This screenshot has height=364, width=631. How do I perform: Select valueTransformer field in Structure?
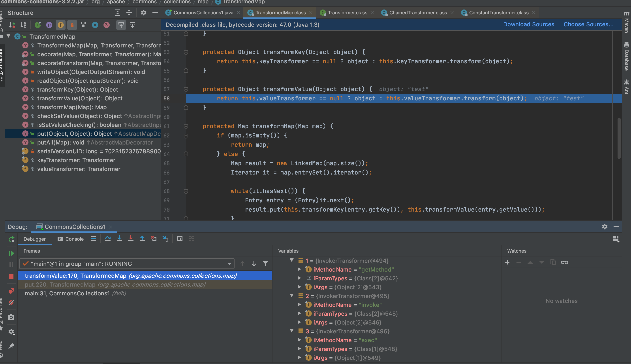click(83, 169)
